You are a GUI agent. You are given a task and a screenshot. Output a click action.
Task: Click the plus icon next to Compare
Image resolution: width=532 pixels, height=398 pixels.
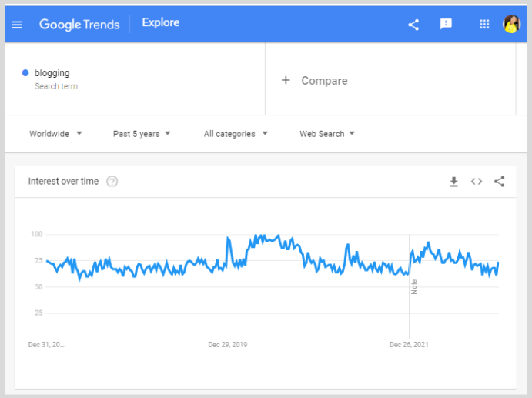click(286, 80)
